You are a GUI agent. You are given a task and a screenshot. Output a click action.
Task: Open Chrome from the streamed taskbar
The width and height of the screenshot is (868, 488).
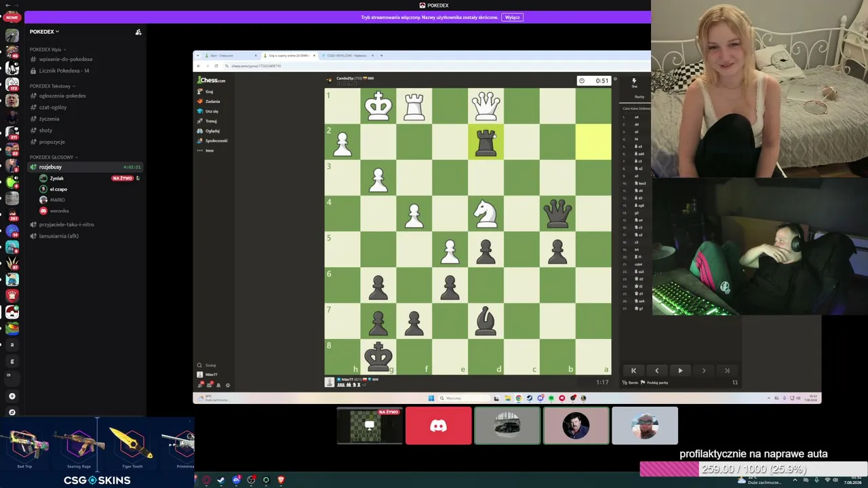[519, 398]
